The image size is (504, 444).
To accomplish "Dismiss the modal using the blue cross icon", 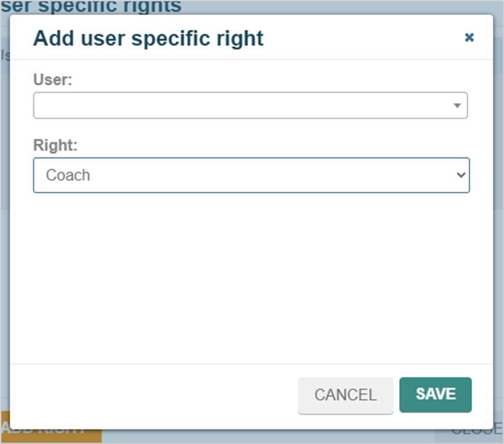I will (x=469, y=38).
